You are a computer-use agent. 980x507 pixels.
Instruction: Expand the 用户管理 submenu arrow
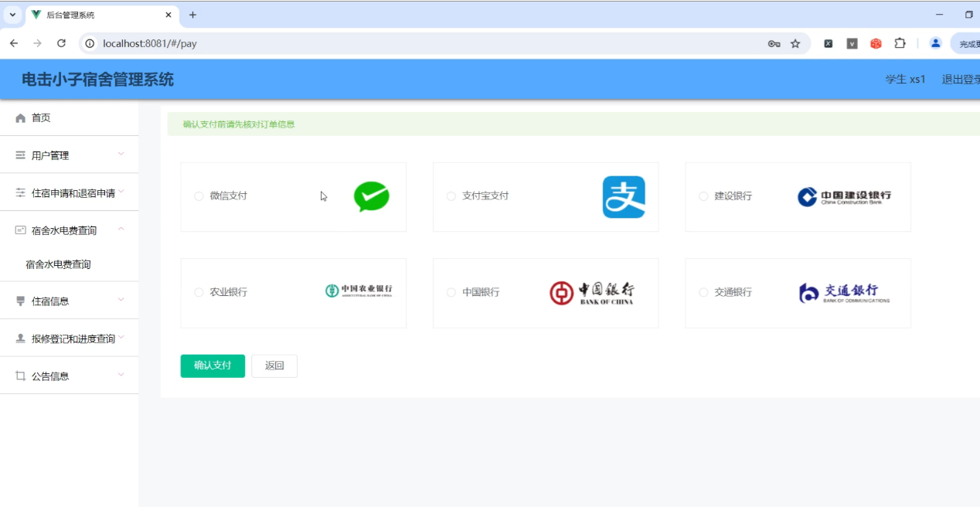click(x=121, y=154)
